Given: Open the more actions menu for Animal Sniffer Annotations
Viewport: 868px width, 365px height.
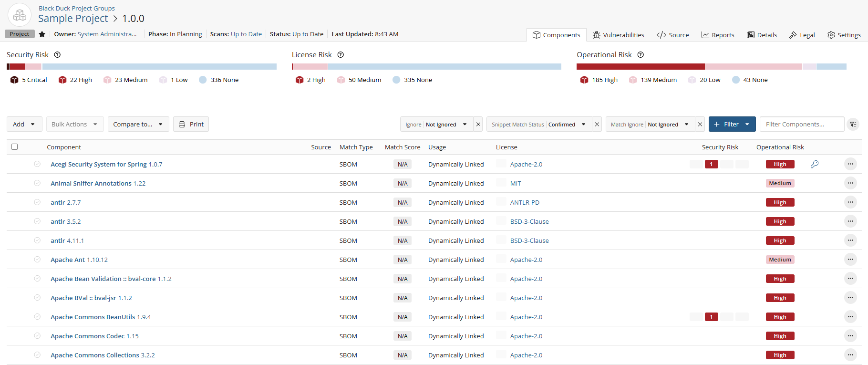Looking at the screenshot, I should (850, 183).
